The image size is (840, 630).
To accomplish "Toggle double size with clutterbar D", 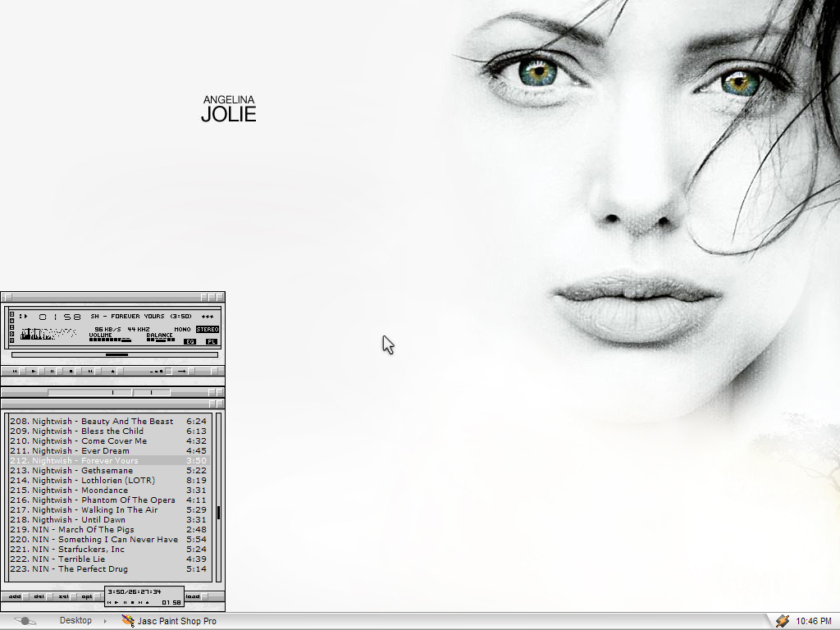I will (x=11, y=334).
